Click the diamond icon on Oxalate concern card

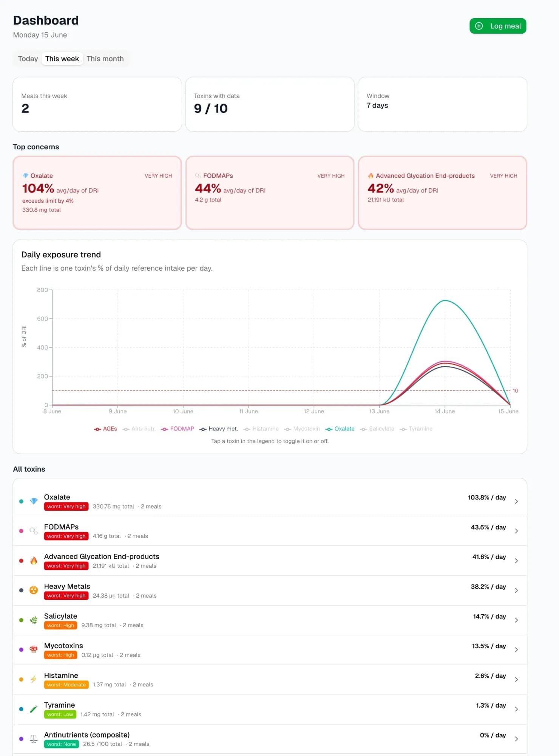pyautogui.click(x=25, y=176)
